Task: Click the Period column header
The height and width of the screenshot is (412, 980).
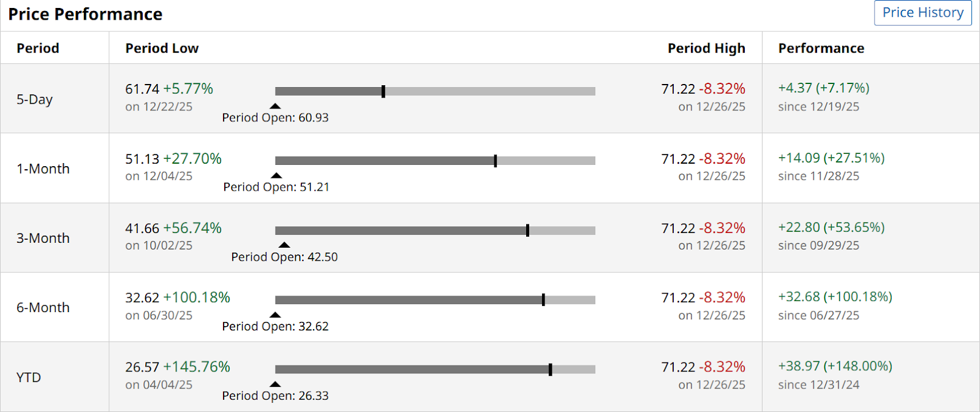Action: 38,48
